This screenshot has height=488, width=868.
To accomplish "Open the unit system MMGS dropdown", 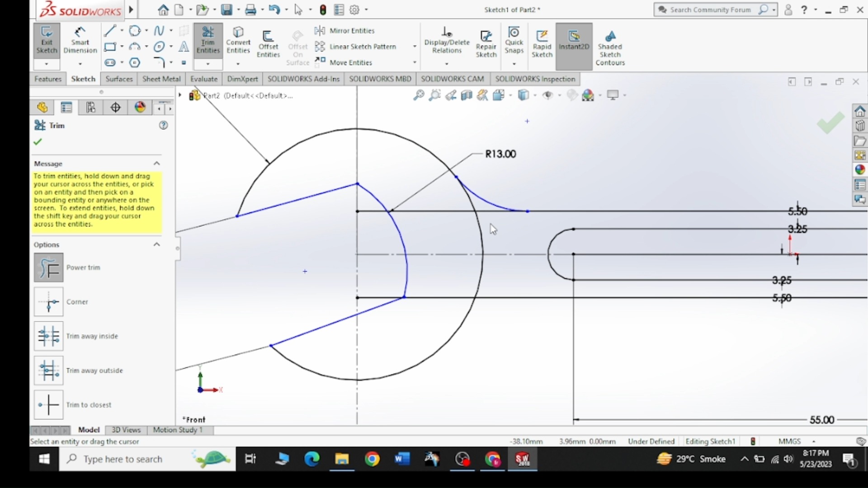I will (814, 441).
